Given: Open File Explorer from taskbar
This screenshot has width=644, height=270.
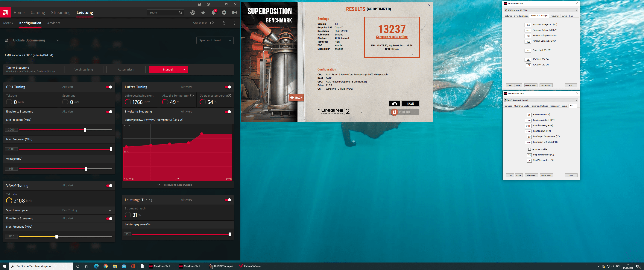Looking at the screenshot, I should (x=115, y=266).
